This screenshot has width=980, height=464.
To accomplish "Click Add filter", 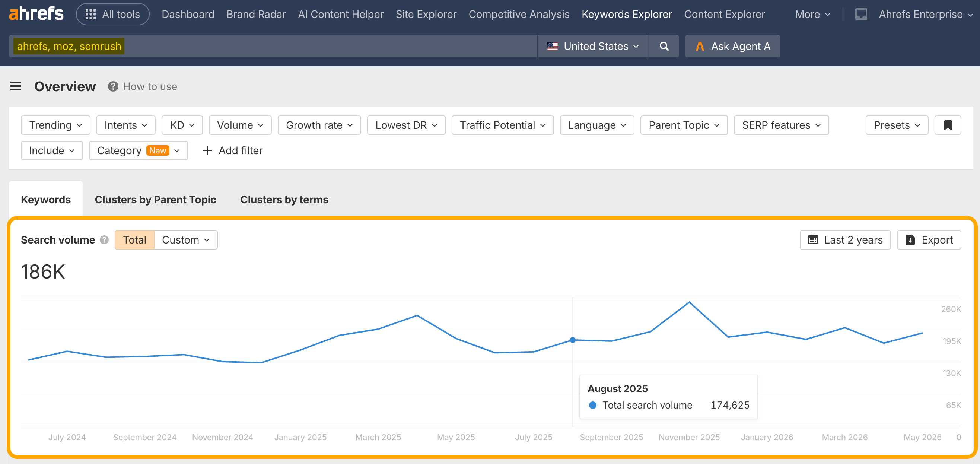I will pyautogui.click(x=232, y=150).
